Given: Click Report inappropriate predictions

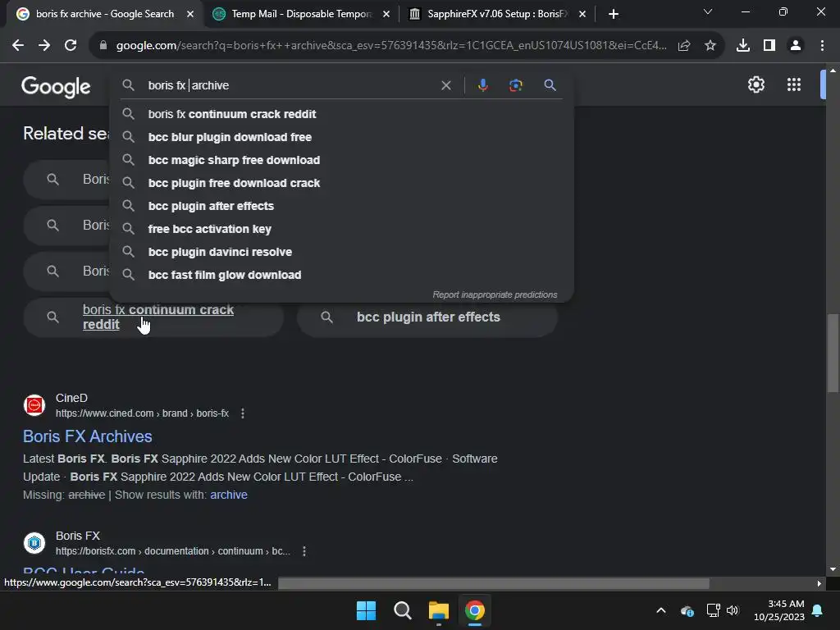Looking at the screenshot, I should click(495, 295).
